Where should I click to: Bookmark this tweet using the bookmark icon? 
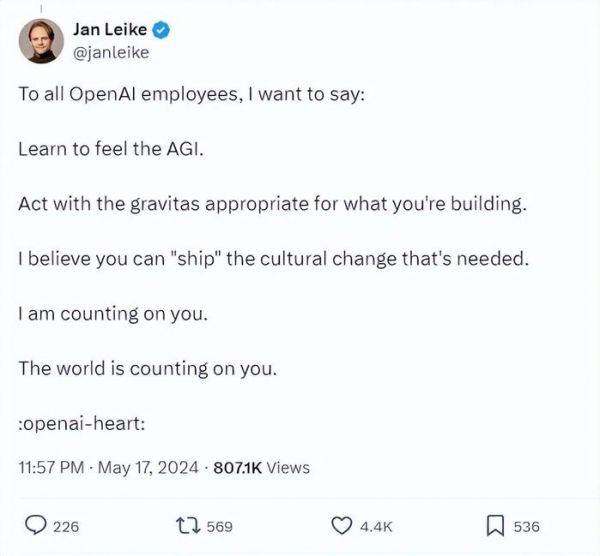[494, 526]
